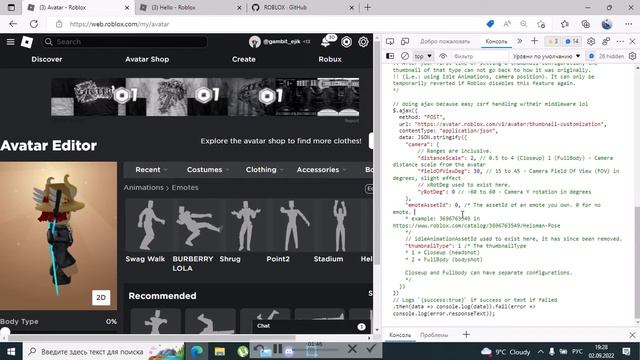Open the 14 issues count badge

coord(572,41)
